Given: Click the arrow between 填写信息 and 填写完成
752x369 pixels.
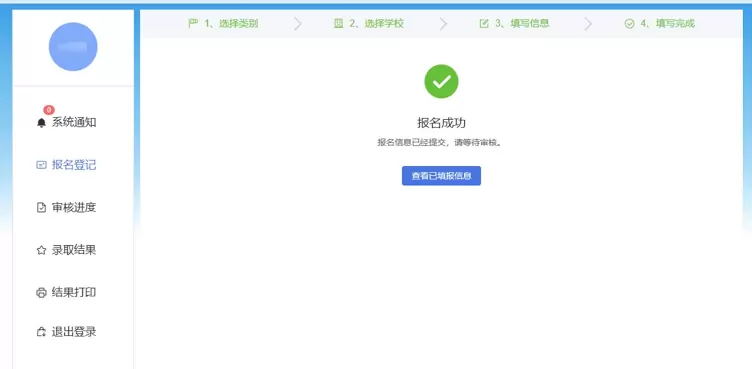Looking at the screenshot, I should click(x=588, y=24).
